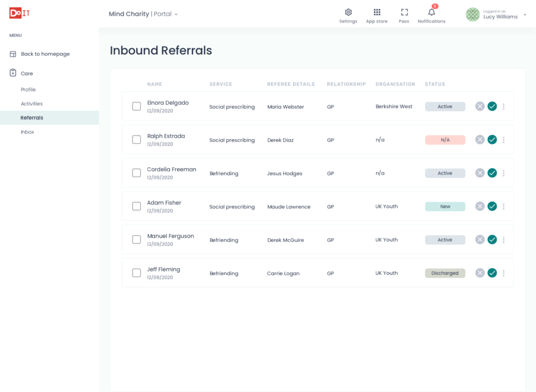Image resolution: width=536 pixels, height=392 pixels.
Task: Open Inbox from the Care menu
Action: 27,132
